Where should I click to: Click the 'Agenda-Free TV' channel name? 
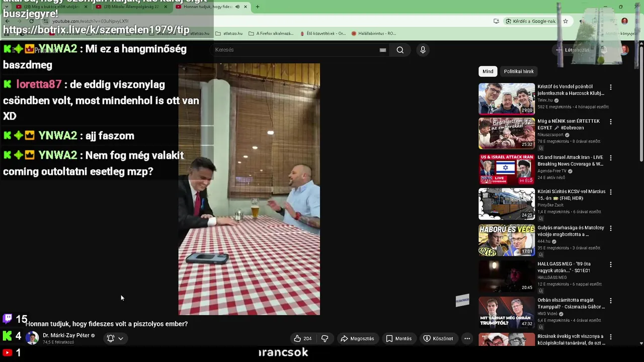pyautogui.click(x=552, y=171)
